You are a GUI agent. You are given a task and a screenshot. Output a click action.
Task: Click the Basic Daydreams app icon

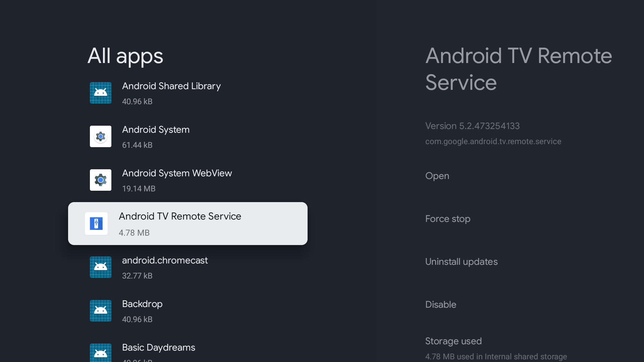tap(100, 353)
